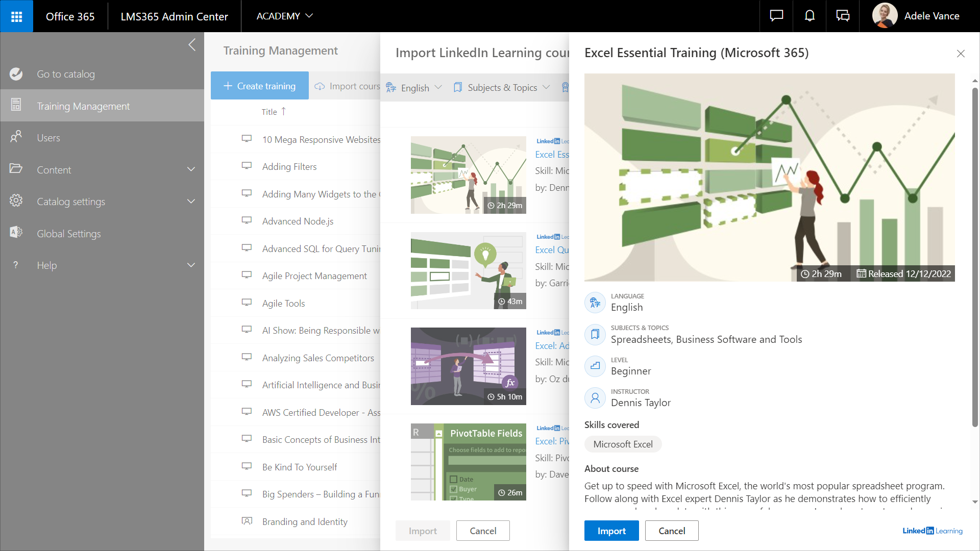Click the Create training button
This screenshot has width=980, height=551.
(x=259, y=86)
